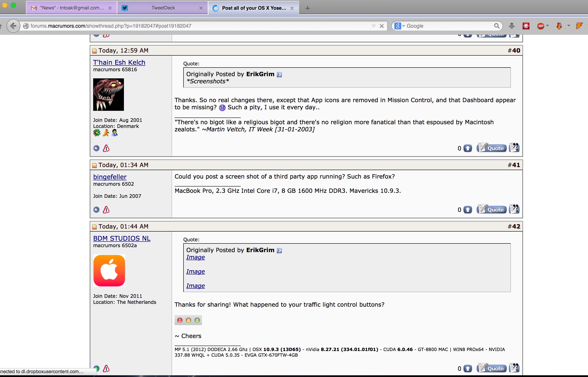Toggle multi-quote for post 41
Image resolution: width=588 pixels, height=377 pixels.
[514, 209]
